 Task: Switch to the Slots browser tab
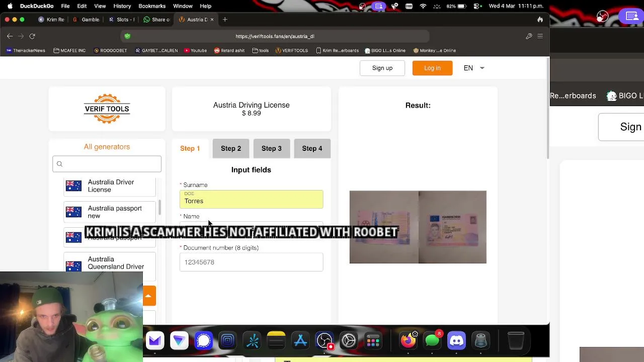(x=121, y=20)
